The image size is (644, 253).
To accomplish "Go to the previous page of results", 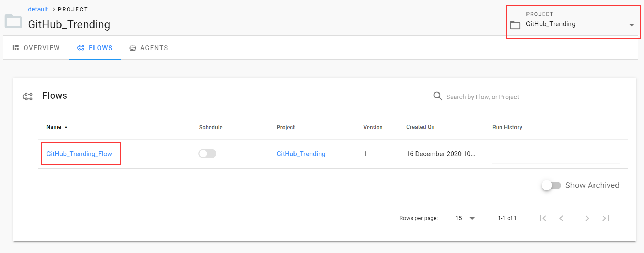I will click(561, 218).
